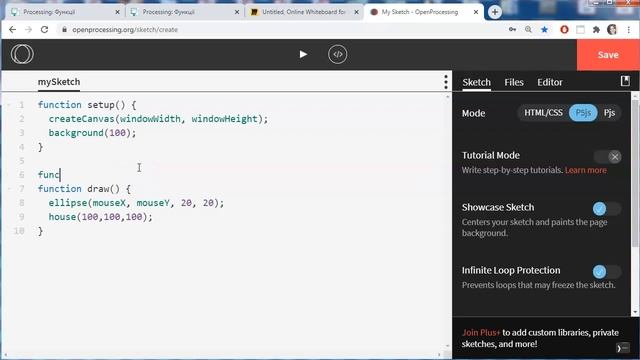Open a new browser tab
640x360 pixels.
point(495,12)
